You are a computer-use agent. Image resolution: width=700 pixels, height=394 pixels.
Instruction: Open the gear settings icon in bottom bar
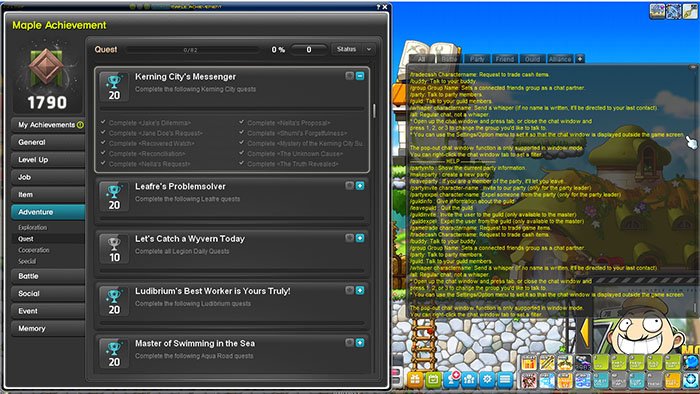coord(487,380)
